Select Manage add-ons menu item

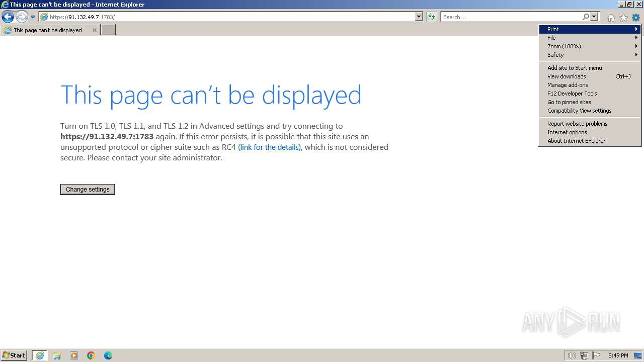point(590,85)
